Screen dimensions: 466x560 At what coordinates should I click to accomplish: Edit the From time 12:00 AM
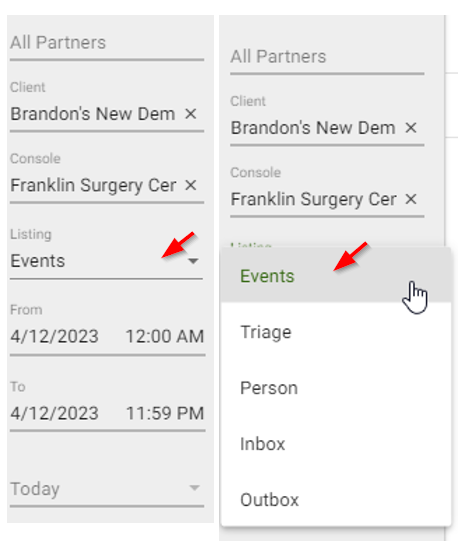165,336
